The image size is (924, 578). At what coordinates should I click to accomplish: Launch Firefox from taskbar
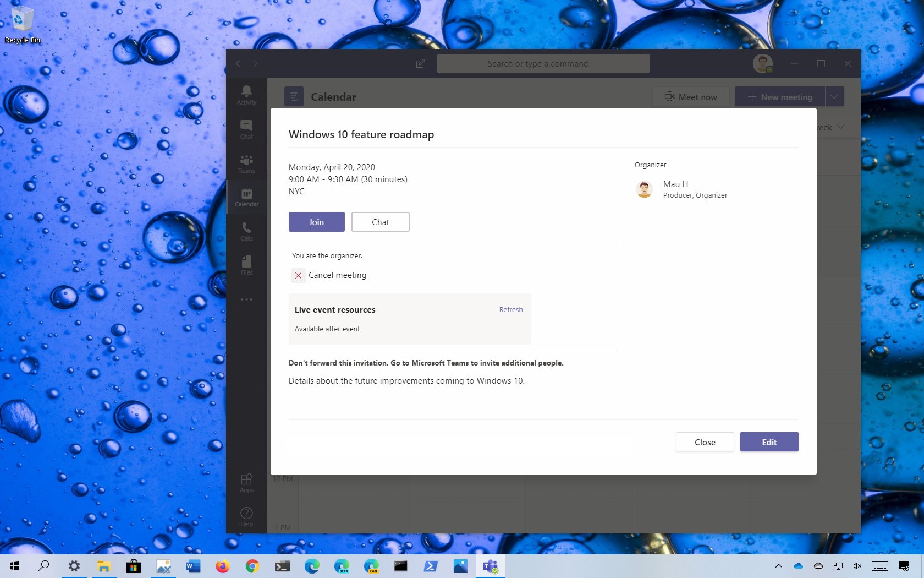[x=222, y=566]
